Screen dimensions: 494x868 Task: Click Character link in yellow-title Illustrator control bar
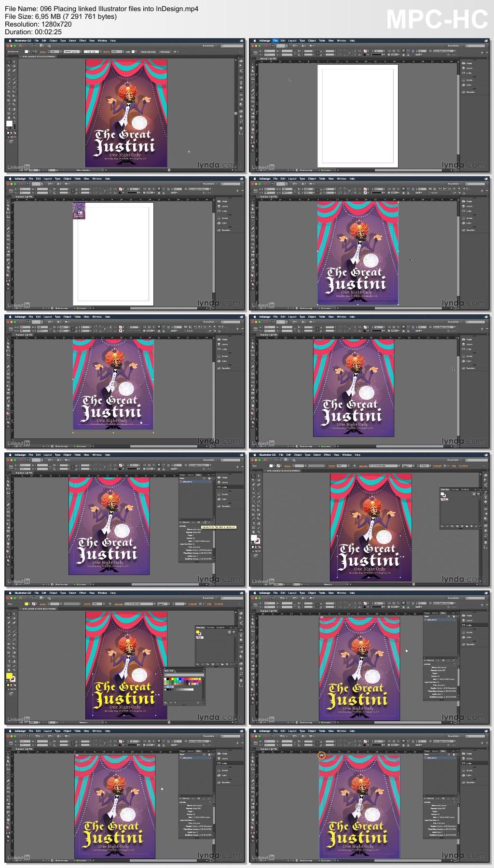118,604
